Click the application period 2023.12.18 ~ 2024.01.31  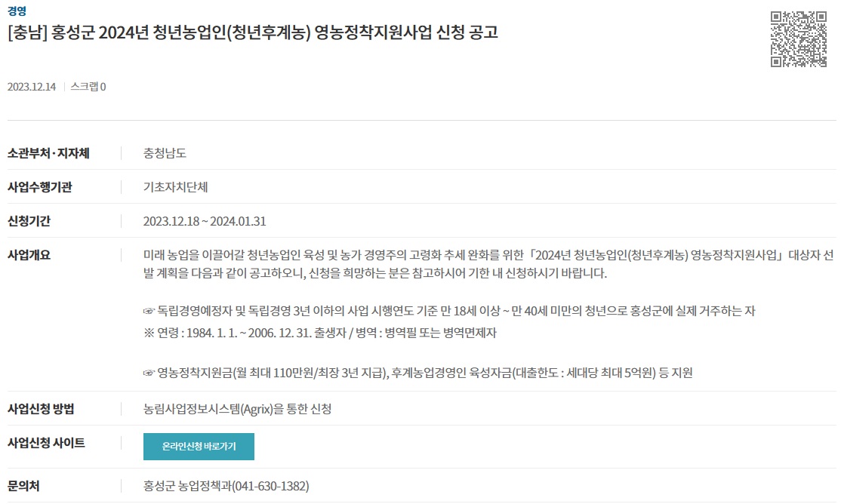205,221
